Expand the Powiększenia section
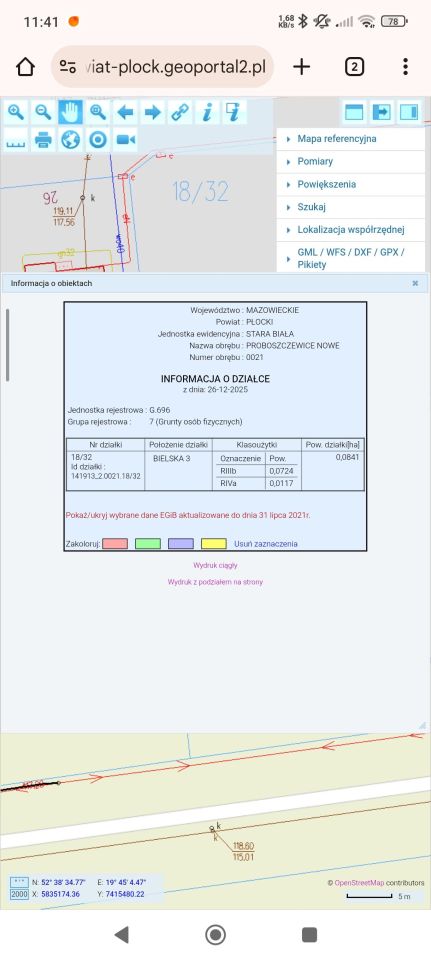 pos(351,184)
